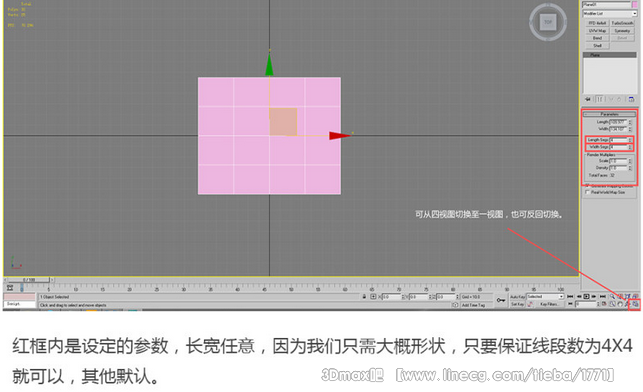Click the red X-axis move gizmo arrow
Screen dimensions: 643x392
(340, 135)
